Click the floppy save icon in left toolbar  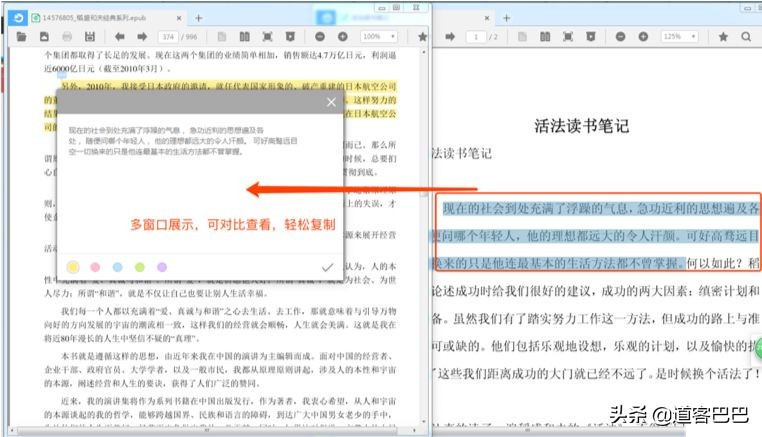tap(90, 36)
